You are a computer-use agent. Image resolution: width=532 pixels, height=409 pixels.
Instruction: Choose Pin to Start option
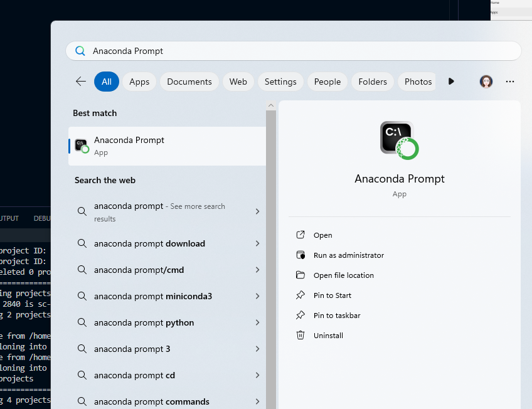[332, 295]
